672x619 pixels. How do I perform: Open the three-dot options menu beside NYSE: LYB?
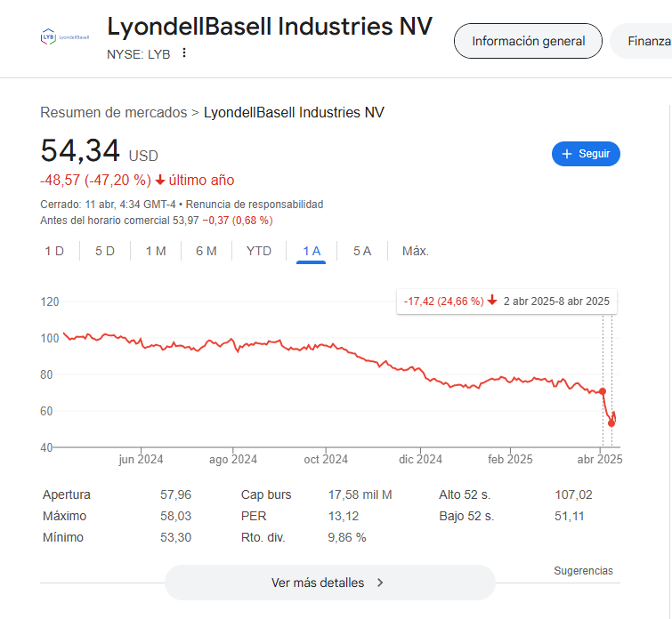(x=184, y=53)
